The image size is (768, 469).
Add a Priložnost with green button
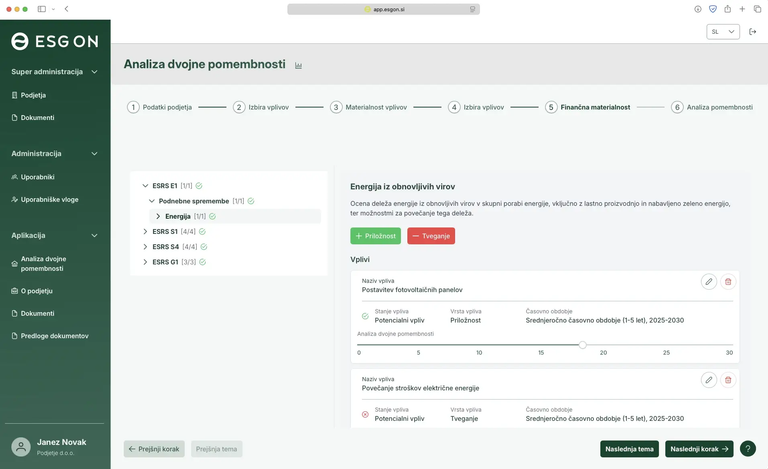376,236
